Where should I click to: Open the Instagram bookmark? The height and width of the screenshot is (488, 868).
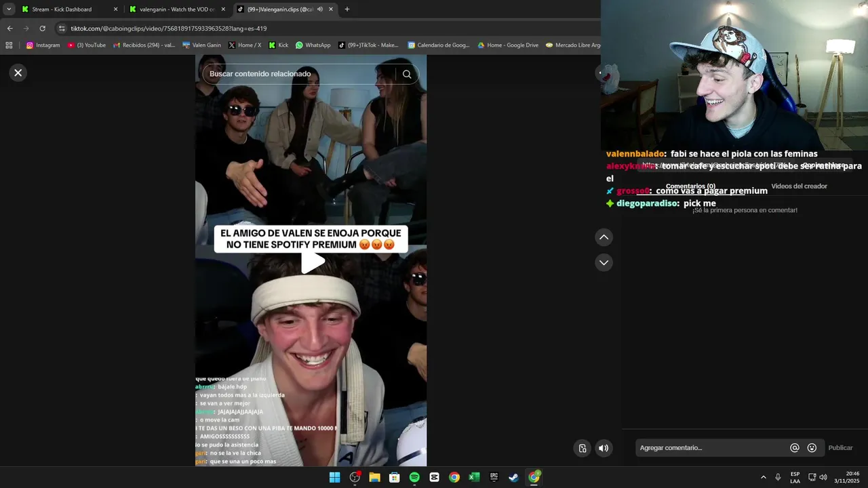[x=43, y=45]
